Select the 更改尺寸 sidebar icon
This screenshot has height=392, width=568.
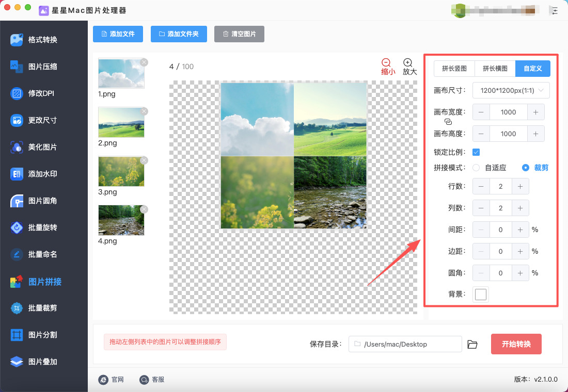[17, 120]
